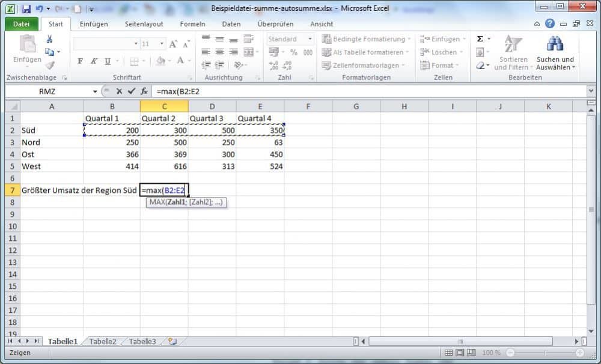Open the Standard number format dropdown
Viewport: 601px width, 364px height.
[x=310, y=38]
